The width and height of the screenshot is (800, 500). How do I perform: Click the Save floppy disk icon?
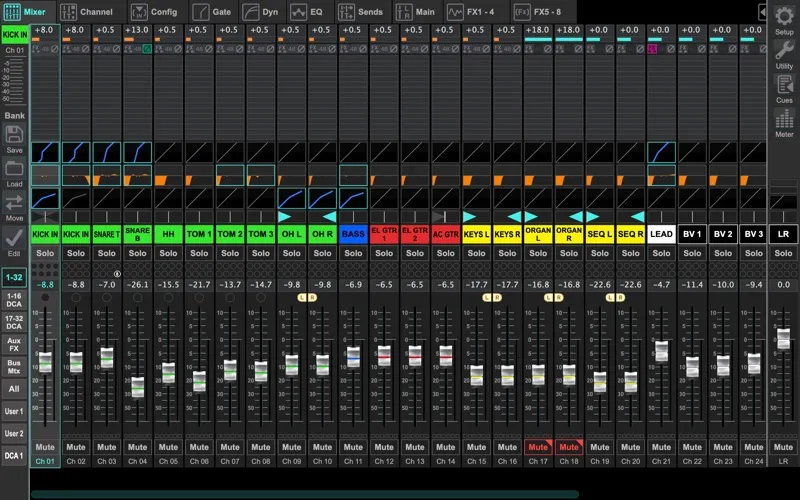coord(14,135)
